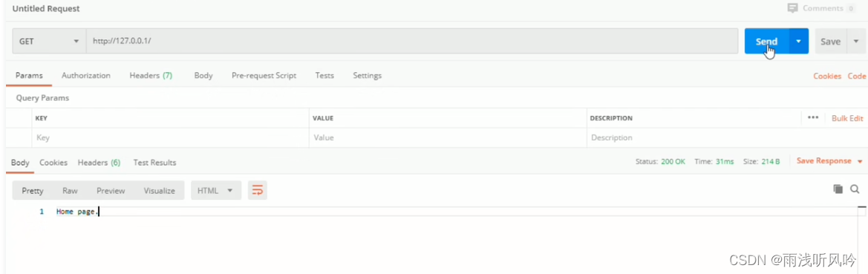The width and height of the screenshot is (868, 274).
Task: Click into the request URL field
Action: pos(412,42)
